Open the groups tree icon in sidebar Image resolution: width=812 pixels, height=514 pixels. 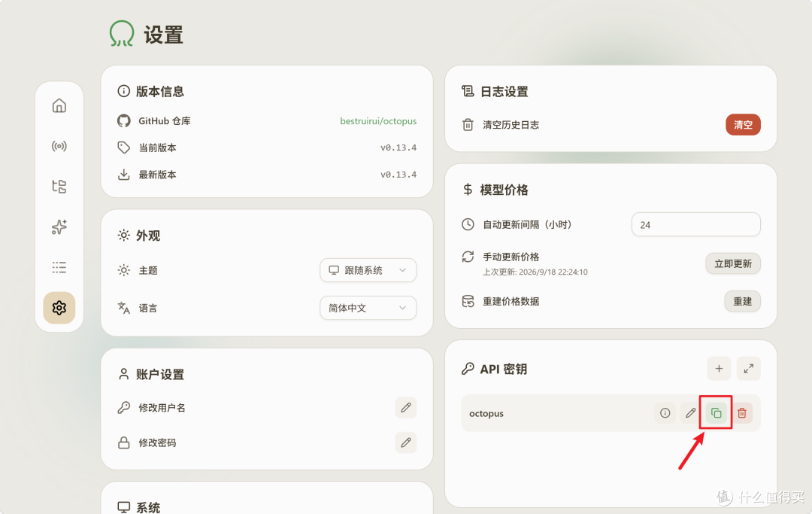pos(59,187)
